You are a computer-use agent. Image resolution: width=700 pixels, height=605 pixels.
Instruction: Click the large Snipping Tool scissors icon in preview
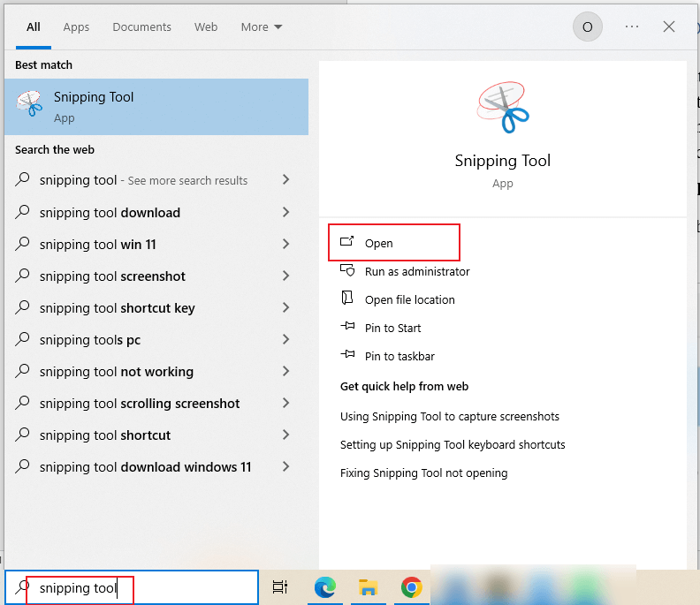pos(503,107)
